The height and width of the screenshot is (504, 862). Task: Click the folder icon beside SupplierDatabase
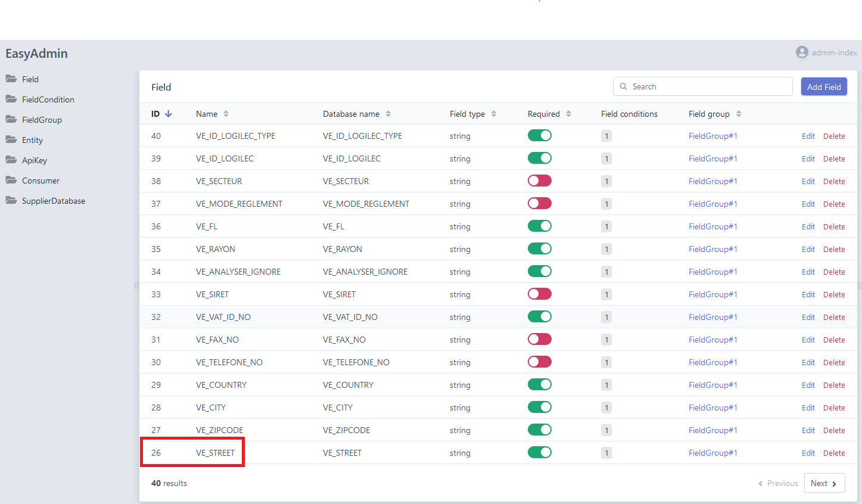tap(11, 200)
